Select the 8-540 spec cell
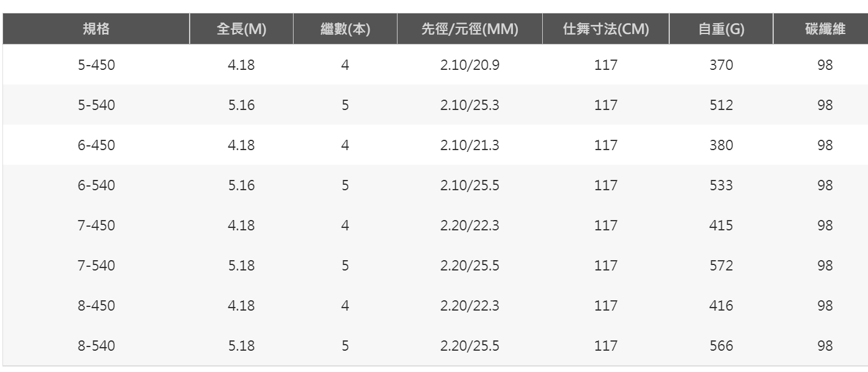Viewport: 868px width, 372px height. (x=97, y=346)
